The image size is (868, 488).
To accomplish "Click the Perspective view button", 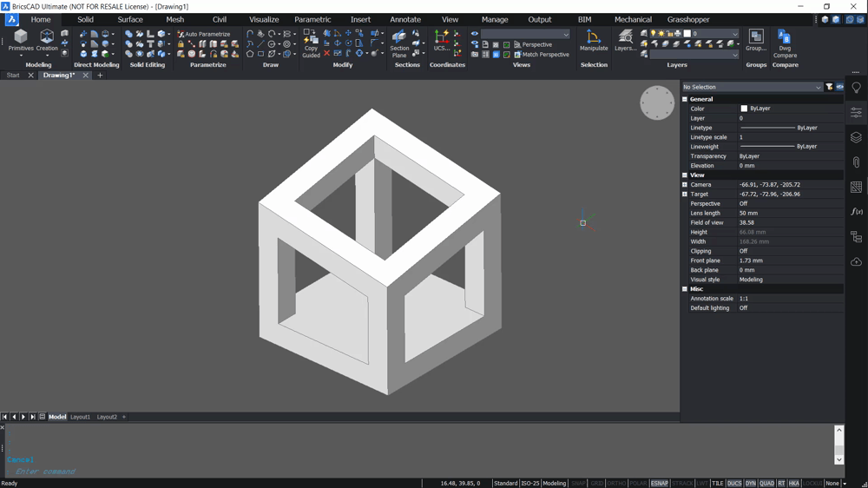I will [x=533, y=44].
